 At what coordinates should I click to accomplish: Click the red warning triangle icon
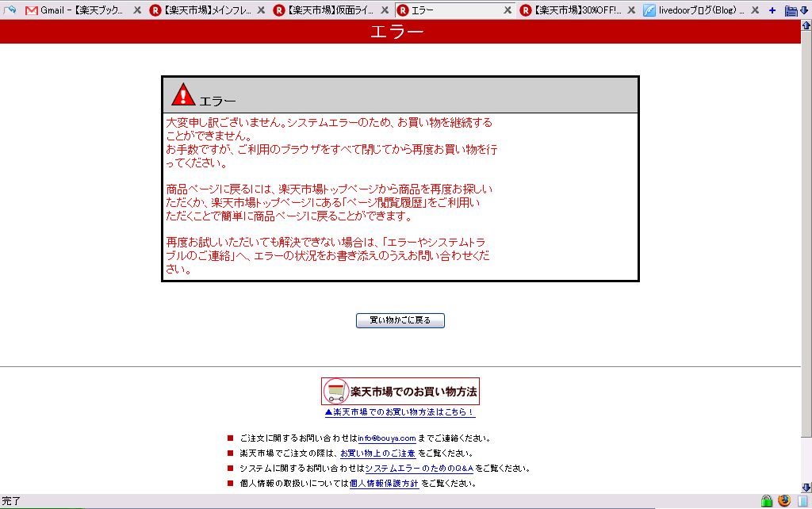coord(183,94)
